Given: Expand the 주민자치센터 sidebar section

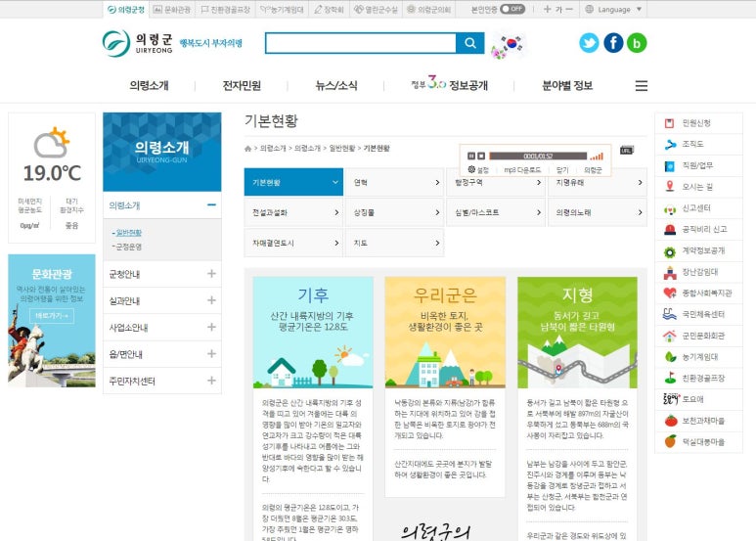Looking at the screenshot, I should 211,381.
